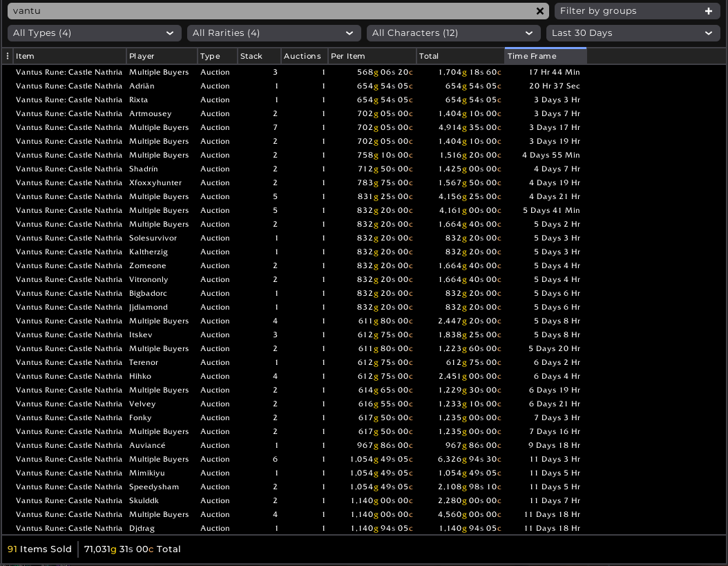728x566 pixels.
Task: Open the All Types dropdown
Action: [94, 33]
